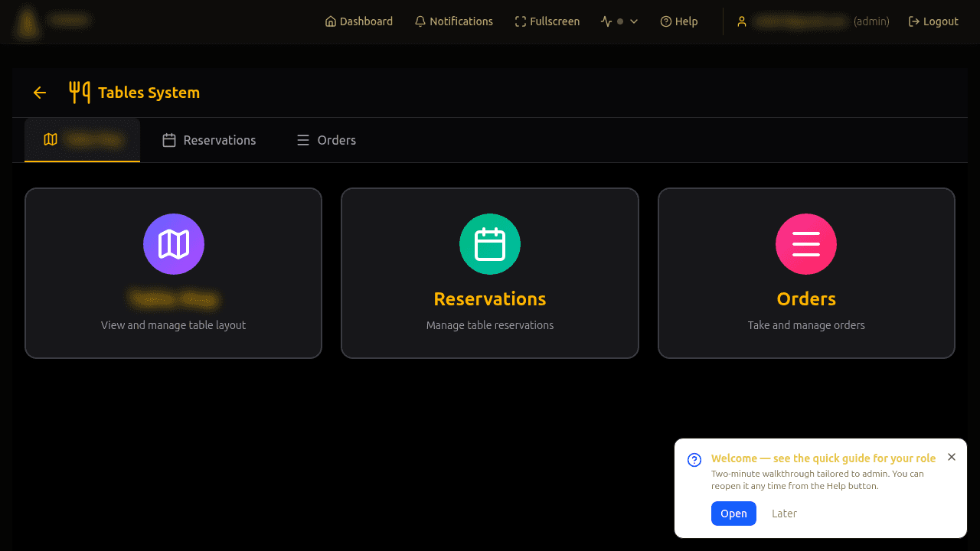Image resolution: width=980 pixels, height=551 pixels.
Task: Click the logout arrow icon
Action: tap(914, 21)
